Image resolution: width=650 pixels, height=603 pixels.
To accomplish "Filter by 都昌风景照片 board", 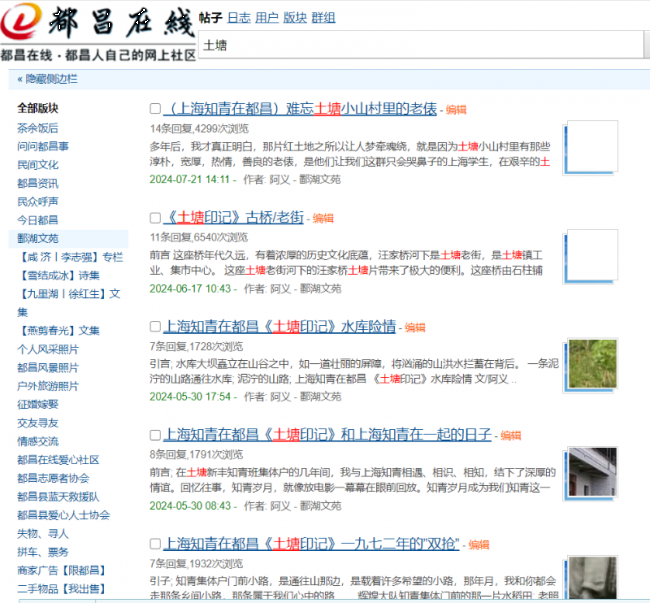I will coord(48,368).
